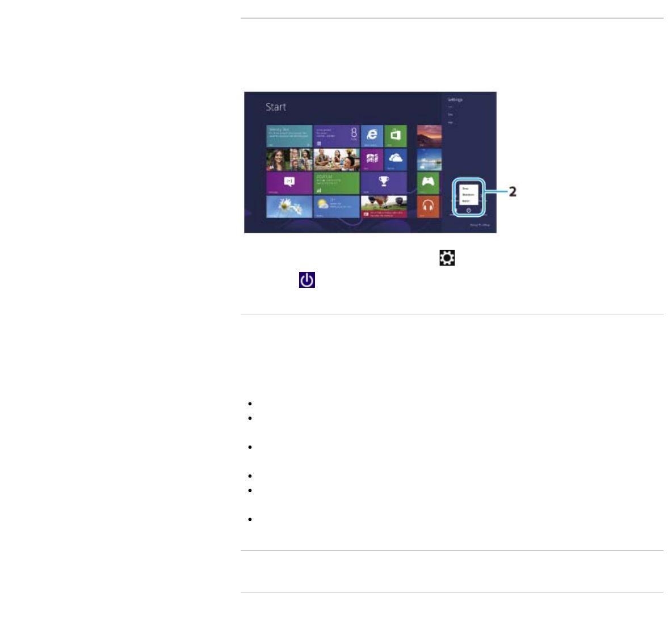
Task: Open the green Store tile
Action: 396,136
